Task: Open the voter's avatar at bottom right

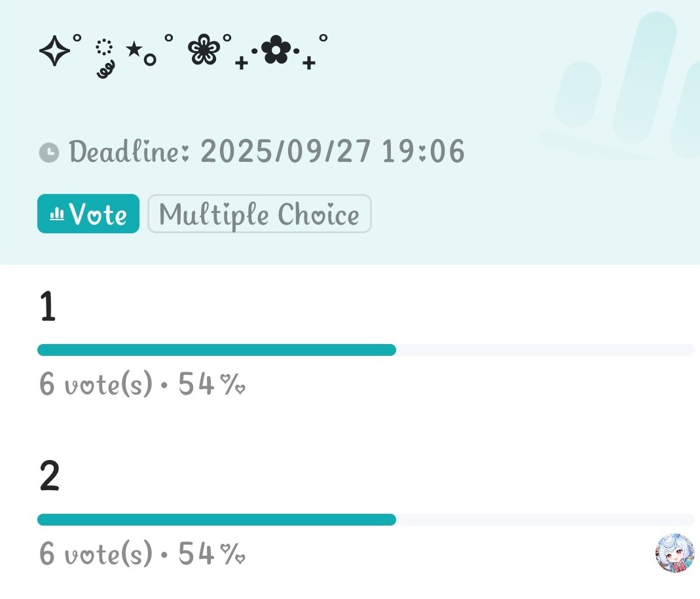Action: tap(673, 554)
